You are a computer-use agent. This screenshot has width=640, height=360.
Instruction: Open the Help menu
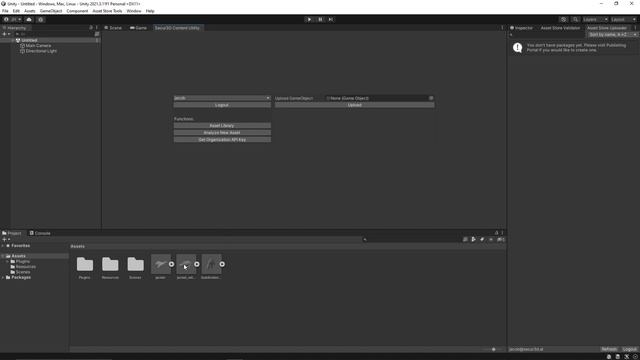[x=150, y=11]
